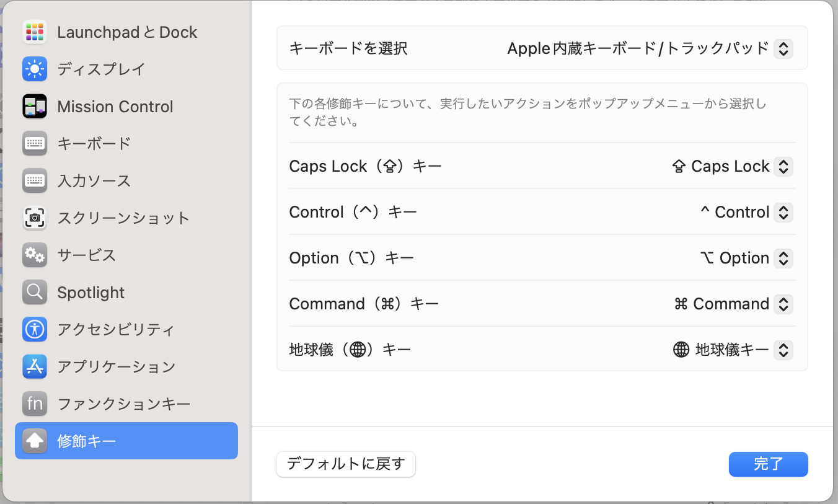Expand the Option key action popup
The width and height of the screenshot is (838, 504).
point(783,258)
